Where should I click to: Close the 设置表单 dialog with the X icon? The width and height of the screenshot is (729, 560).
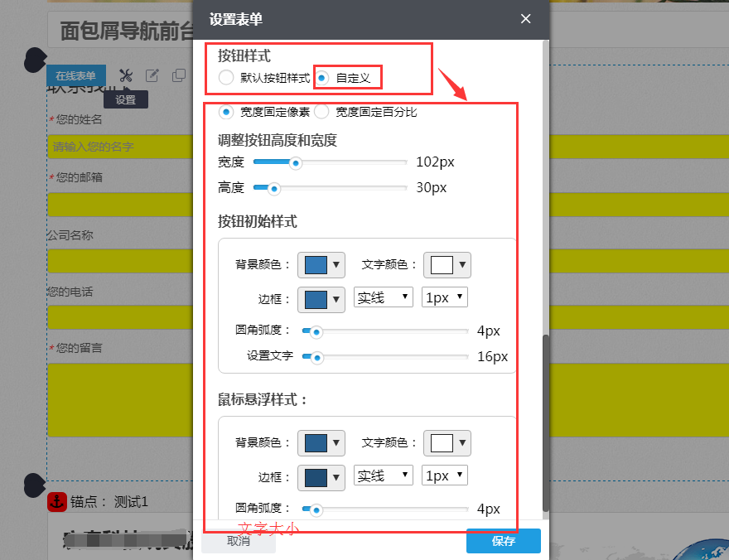[525, 18]
